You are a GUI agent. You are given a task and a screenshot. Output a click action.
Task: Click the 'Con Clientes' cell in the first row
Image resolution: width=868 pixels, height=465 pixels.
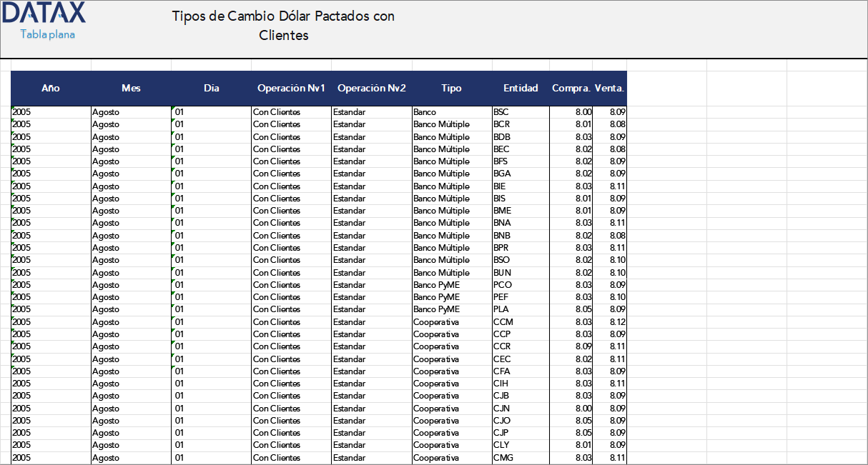point(277,111)
